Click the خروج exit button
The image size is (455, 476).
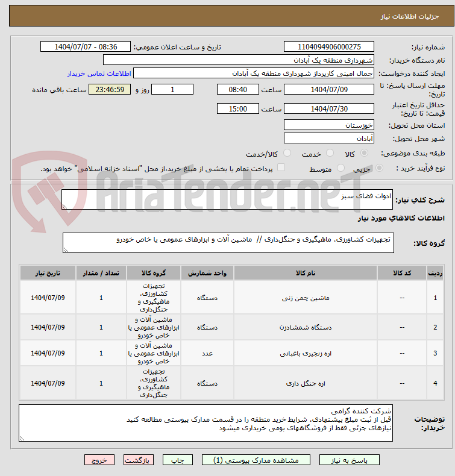(99, 460)
